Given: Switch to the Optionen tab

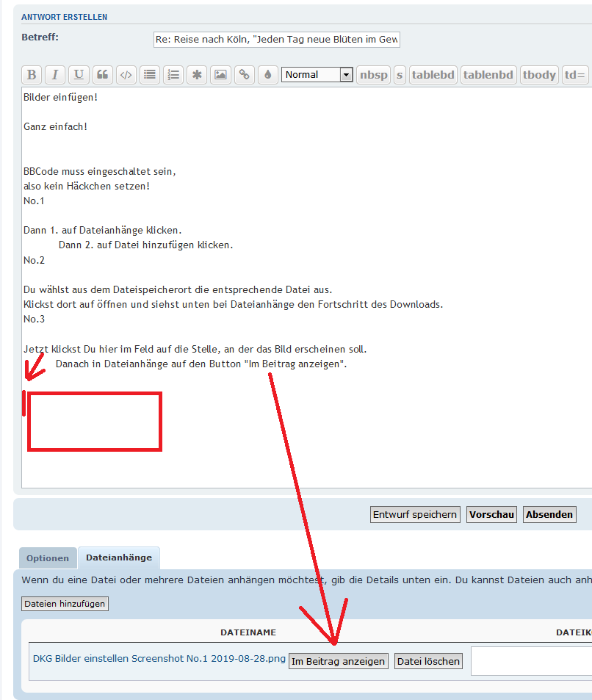Looking at the screenshot, I should (48, 558).
